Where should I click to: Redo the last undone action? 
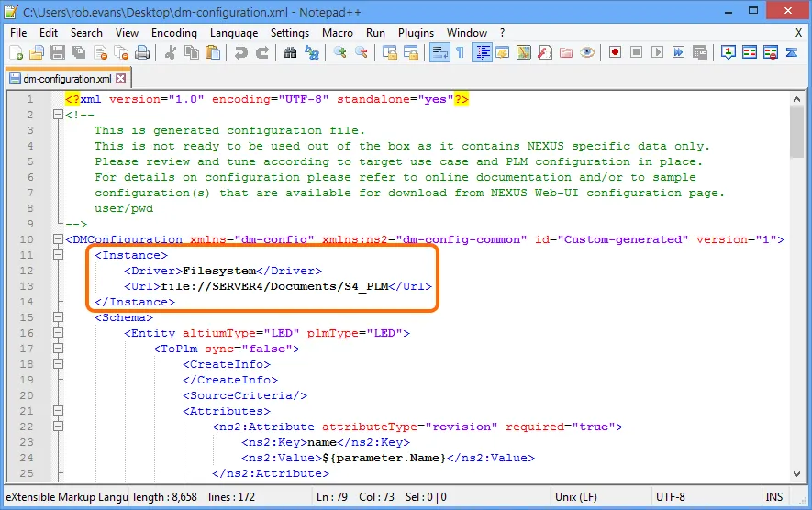click(262, 52)
